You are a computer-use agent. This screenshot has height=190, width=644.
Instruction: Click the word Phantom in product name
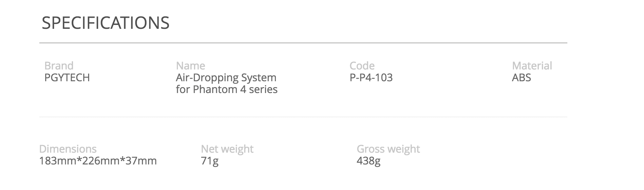click(x=215, y=89)
